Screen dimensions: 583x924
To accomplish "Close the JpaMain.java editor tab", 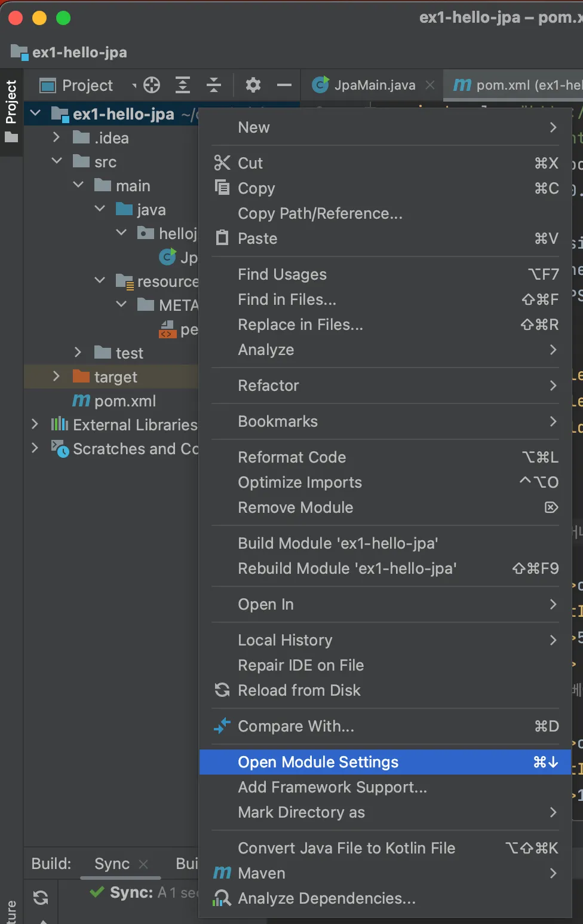I will coord(430,85).
